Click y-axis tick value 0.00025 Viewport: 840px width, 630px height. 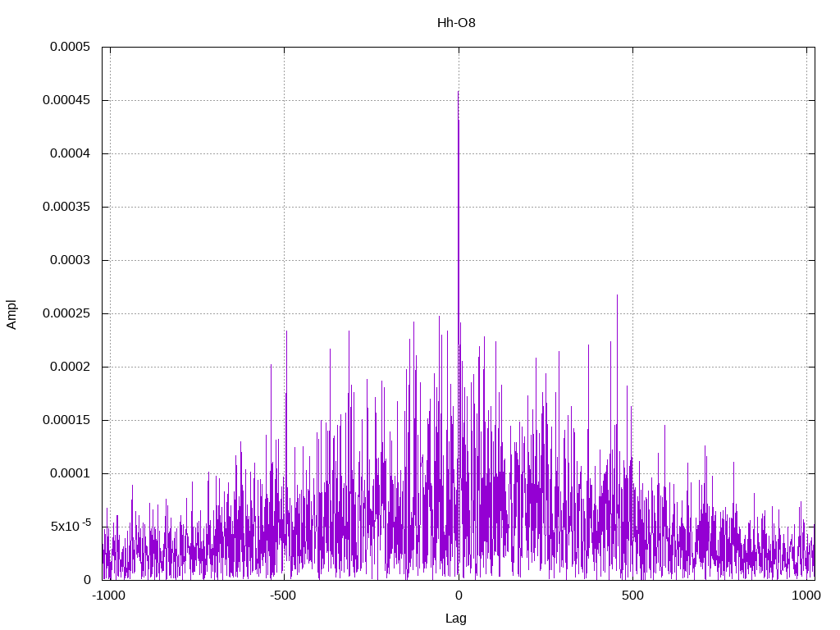coord(67,313)
